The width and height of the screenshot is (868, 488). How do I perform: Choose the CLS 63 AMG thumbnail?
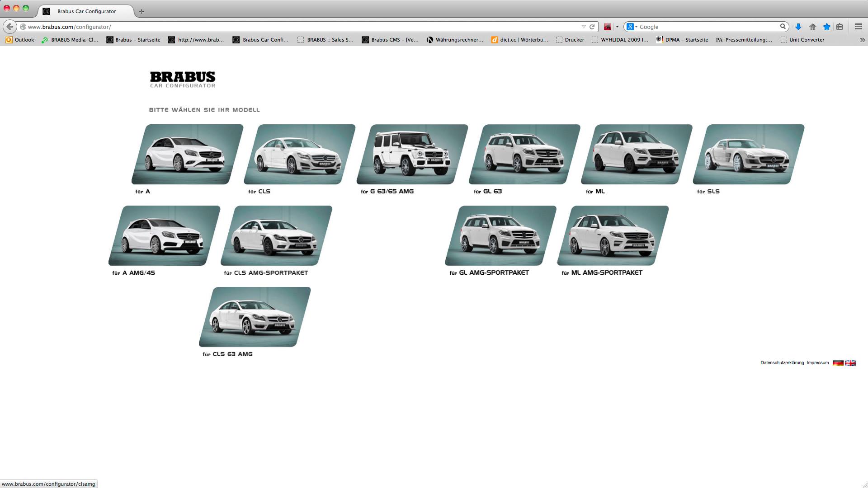click(255, 317)
